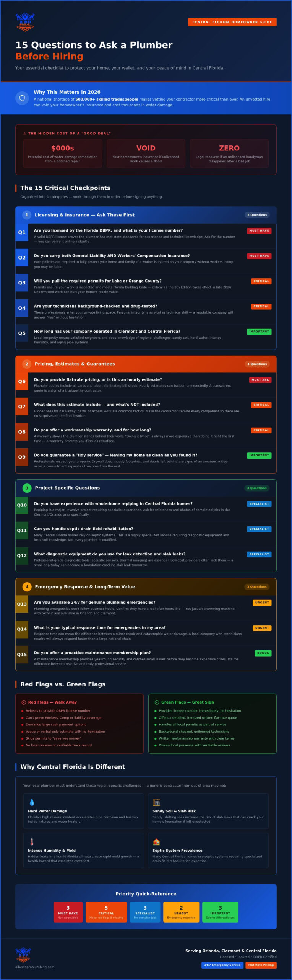Click the thermometer Intense Humidity & Mold icon
Viewport: 292px width, 980px height.
32,841
